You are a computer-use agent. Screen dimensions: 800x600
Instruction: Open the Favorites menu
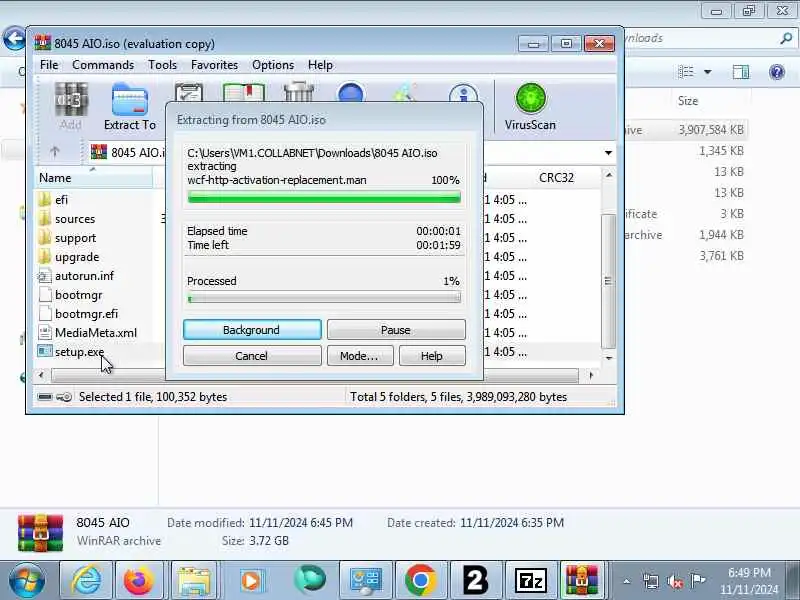click(x=214, y=65)
